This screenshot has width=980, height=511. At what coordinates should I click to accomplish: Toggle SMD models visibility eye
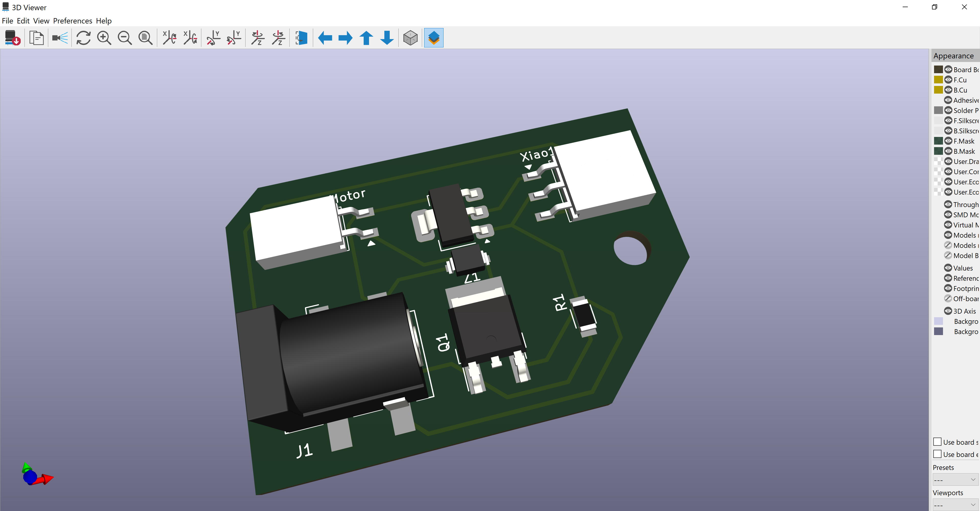point(948,215)
